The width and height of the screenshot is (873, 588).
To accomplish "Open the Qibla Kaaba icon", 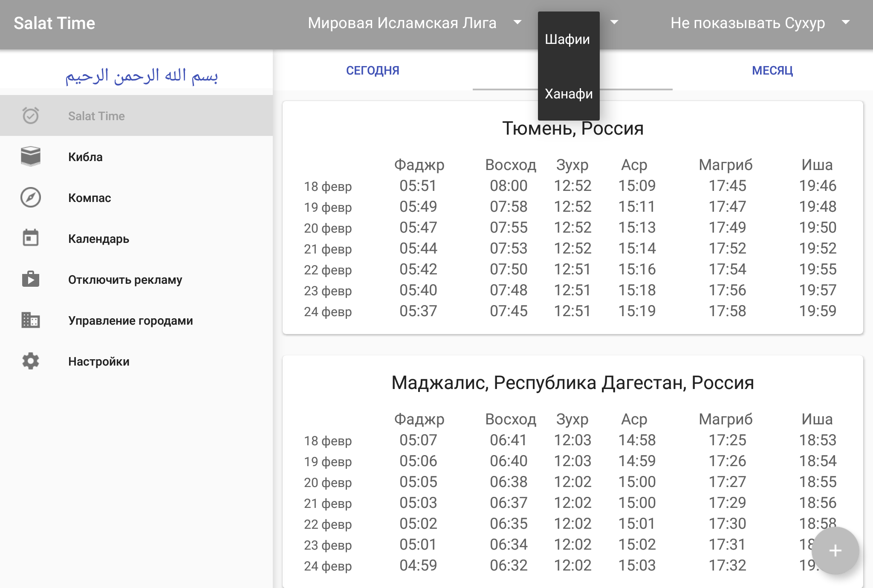I will [31, 156].
